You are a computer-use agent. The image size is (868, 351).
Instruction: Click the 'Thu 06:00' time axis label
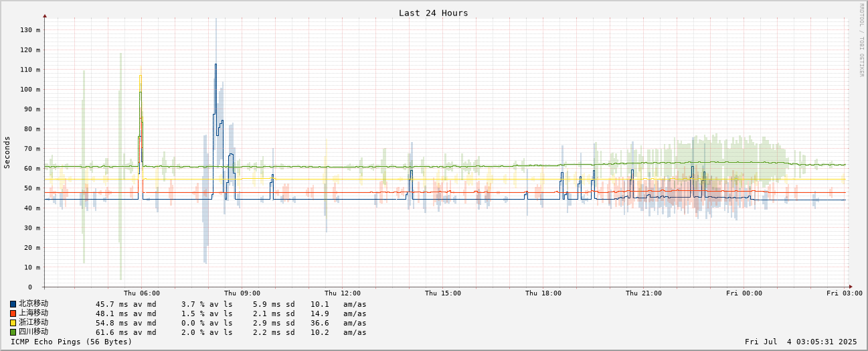click(x=142, y=293)
